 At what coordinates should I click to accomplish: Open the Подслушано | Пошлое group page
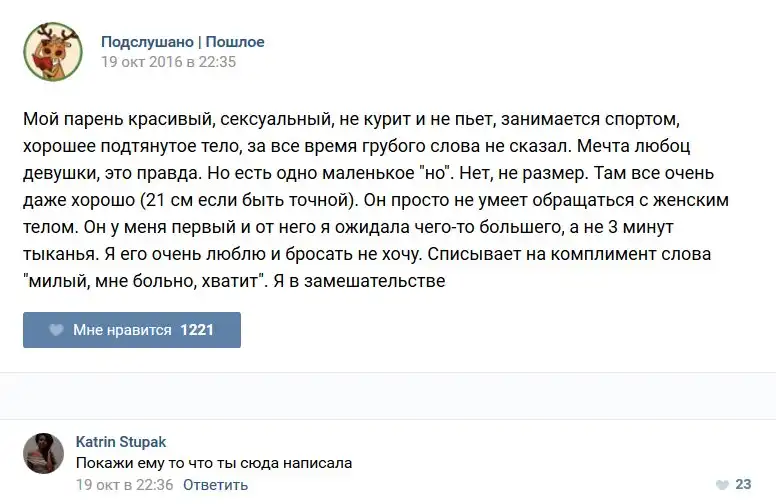182,42
